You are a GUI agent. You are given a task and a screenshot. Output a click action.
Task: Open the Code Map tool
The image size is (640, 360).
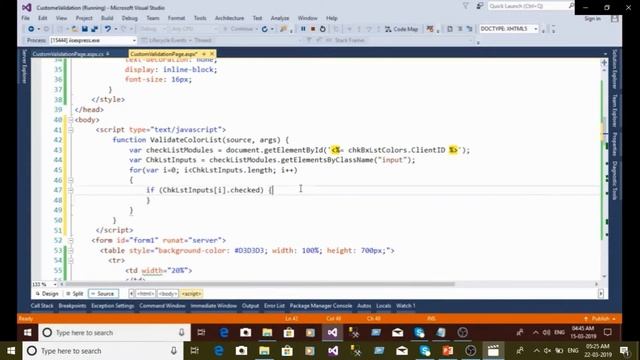tap(402, 29)
